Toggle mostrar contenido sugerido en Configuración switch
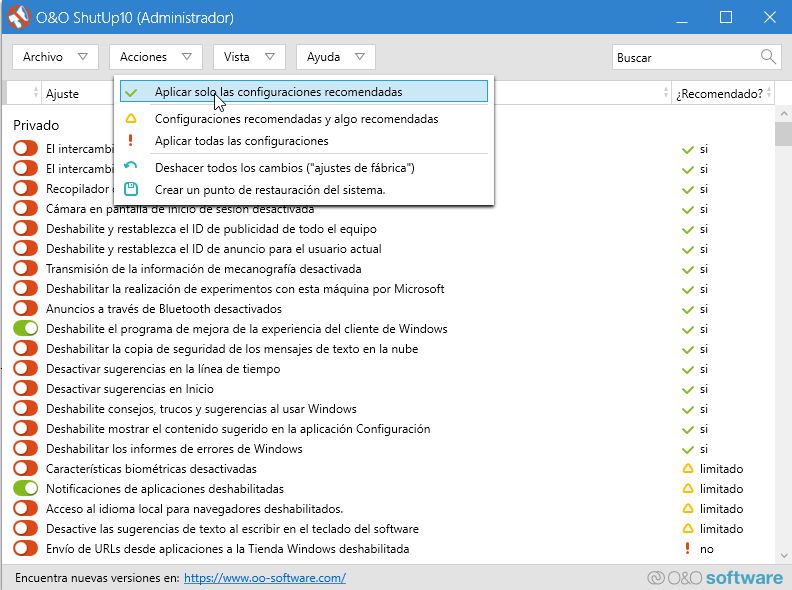792x590 pixels. pyautogui.click(x=25, y=428)
